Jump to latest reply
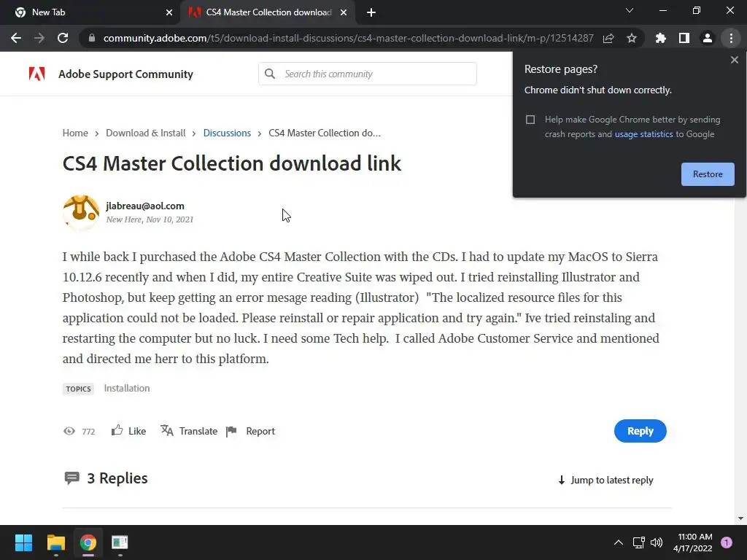This screenshot has width=747, height=560. [x=605, y=480]
